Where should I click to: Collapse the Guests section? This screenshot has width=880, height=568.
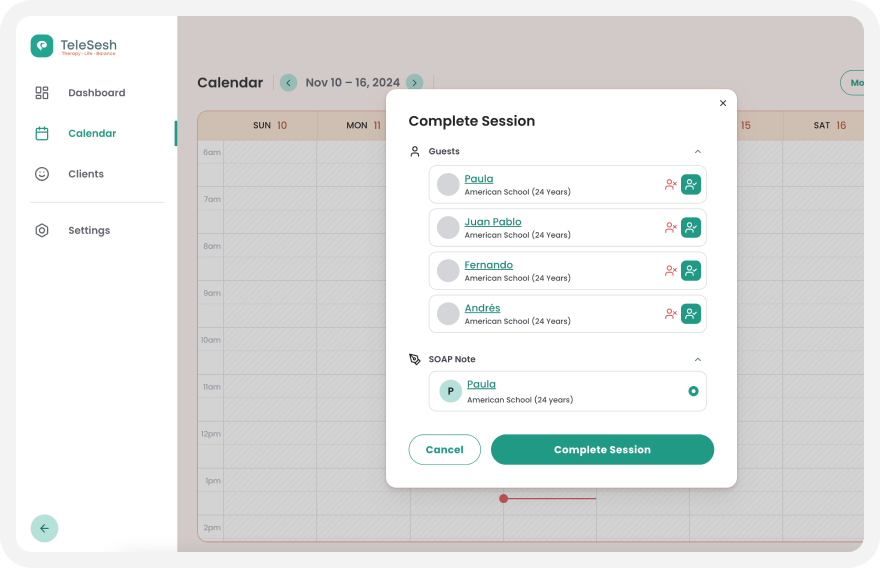pos(698,152)
